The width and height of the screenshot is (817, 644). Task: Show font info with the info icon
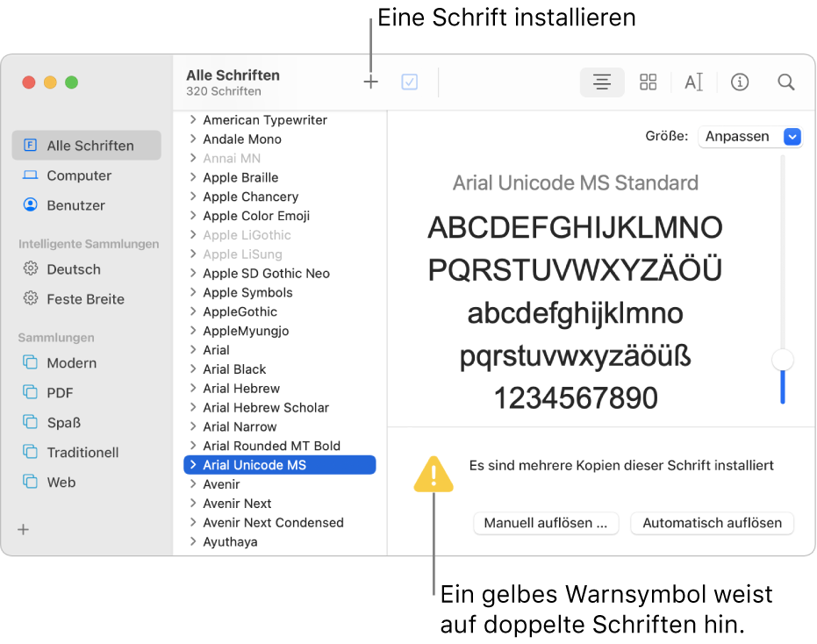pos(740,82)
